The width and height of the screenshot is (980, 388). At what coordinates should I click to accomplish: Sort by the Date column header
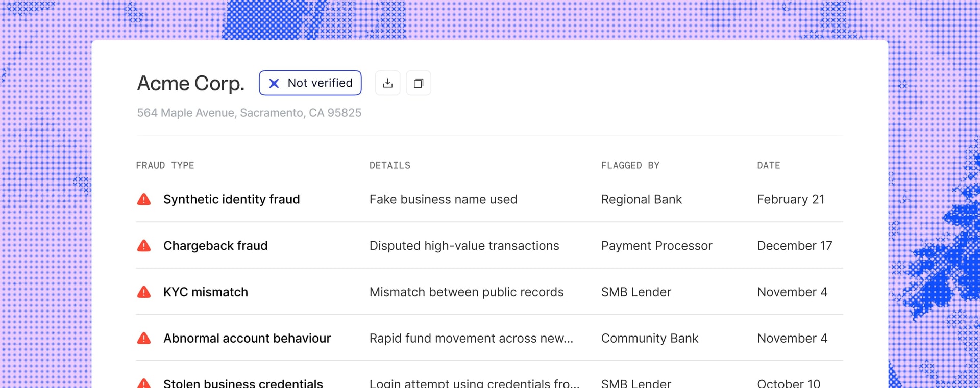[768, 165]
